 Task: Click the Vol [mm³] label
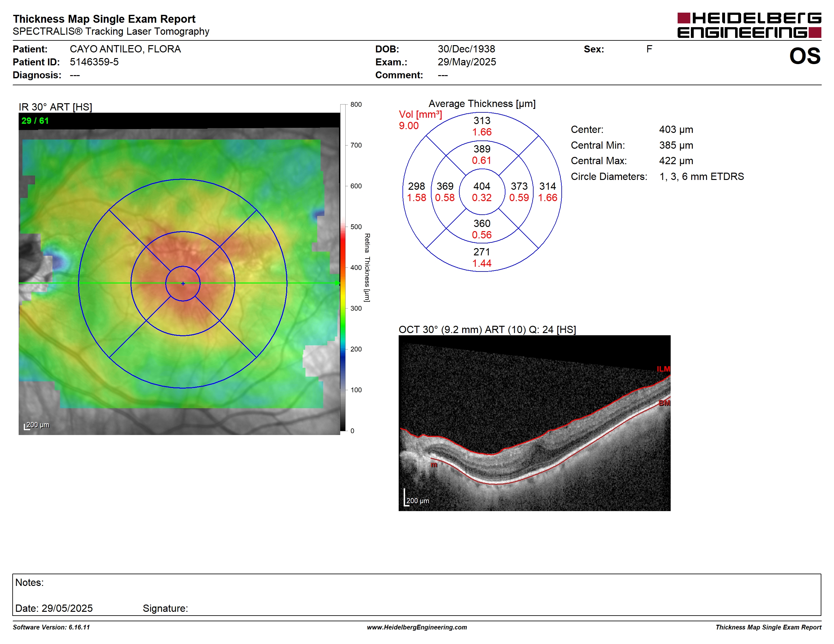[x=420, y=115]
